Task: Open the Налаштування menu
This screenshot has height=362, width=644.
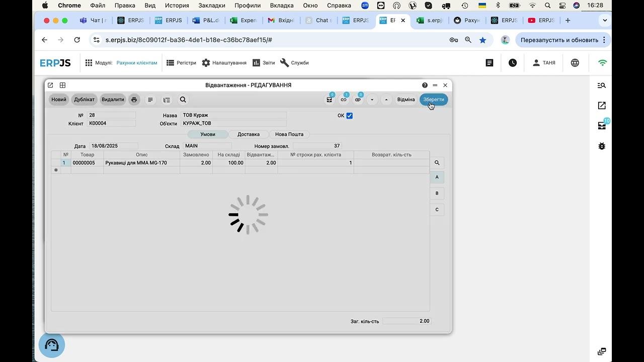Action: coord(224,63)
